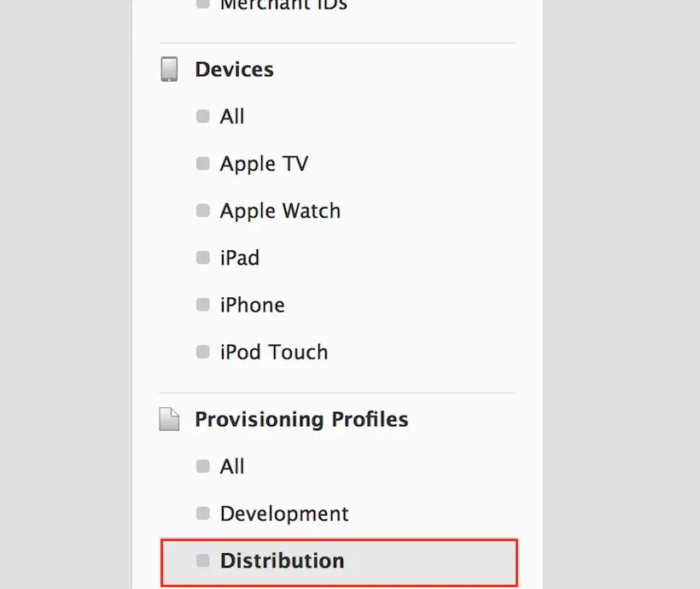Click the bullet next to iPod Touch

pos(202,352)
